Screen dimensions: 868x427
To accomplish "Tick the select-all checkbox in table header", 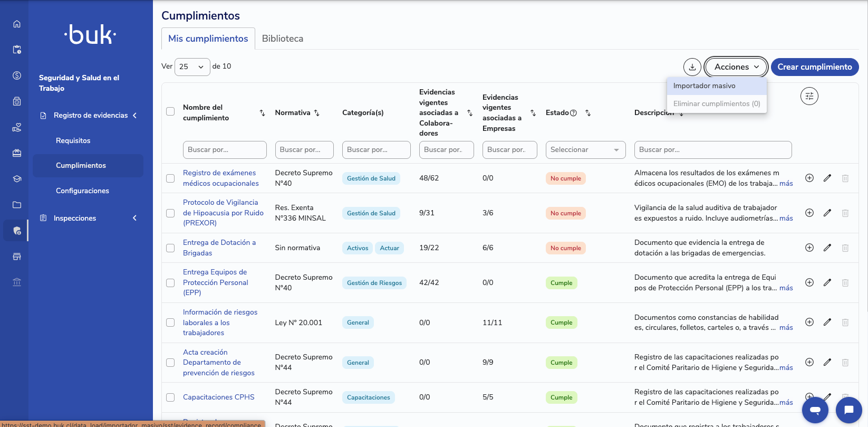I will (x=170, y=111).
